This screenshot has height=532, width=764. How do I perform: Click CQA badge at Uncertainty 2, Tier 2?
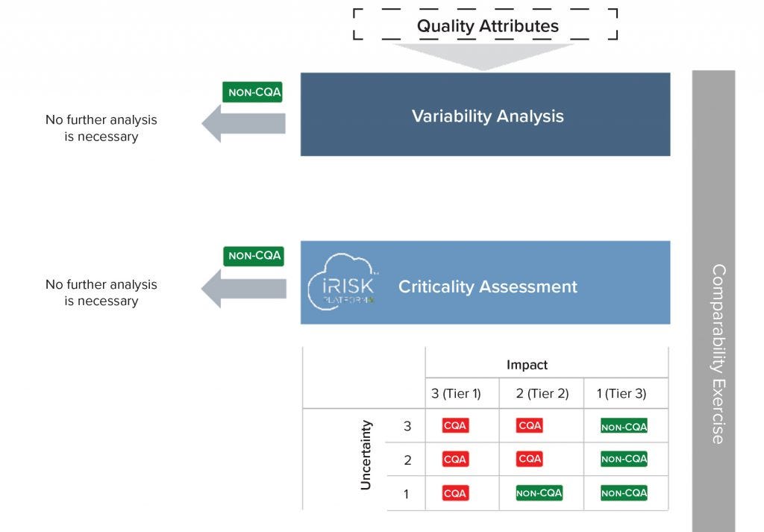coord(530,459)
